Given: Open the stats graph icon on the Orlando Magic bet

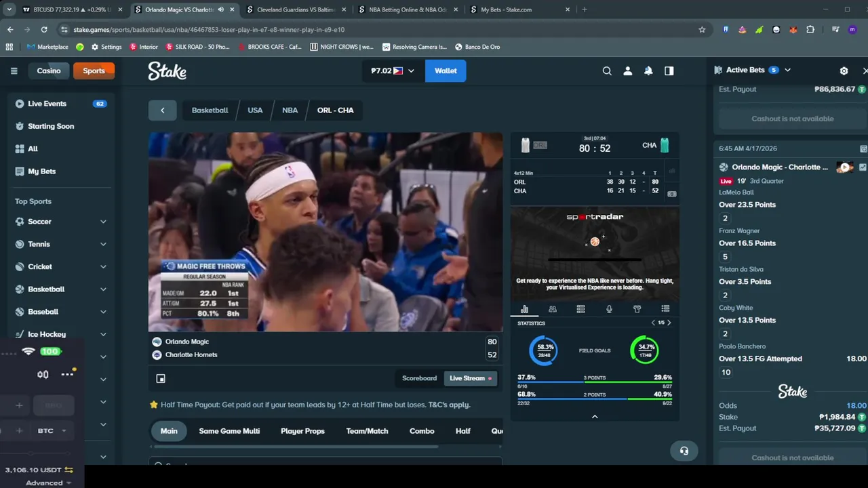Looking at the screenshot, I should tap(863, 167).
